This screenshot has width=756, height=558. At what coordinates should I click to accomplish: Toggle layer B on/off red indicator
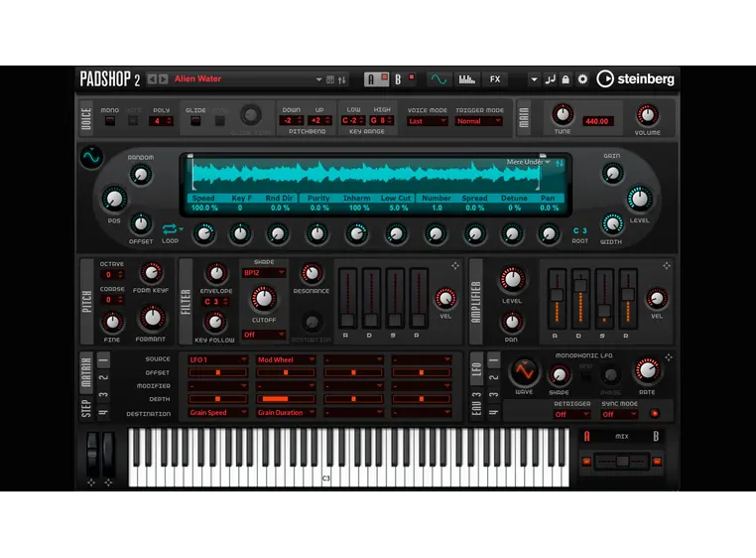[412, 76]
